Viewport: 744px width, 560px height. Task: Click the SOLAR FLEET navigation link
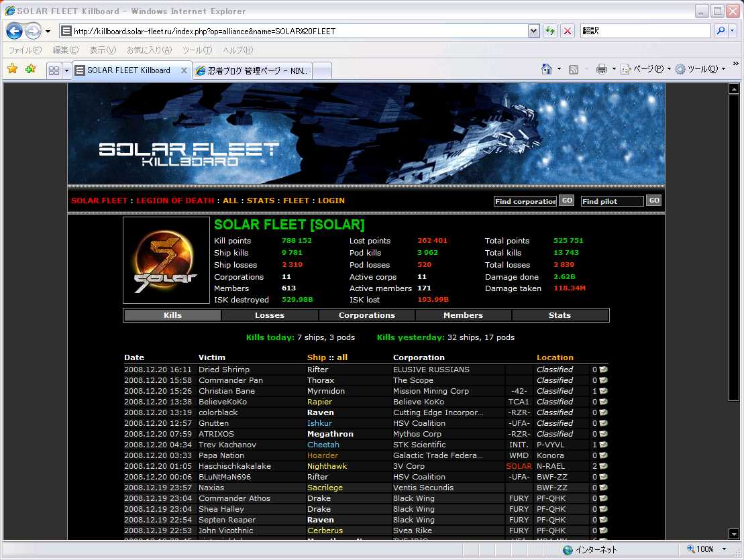[x=99, y=201]
